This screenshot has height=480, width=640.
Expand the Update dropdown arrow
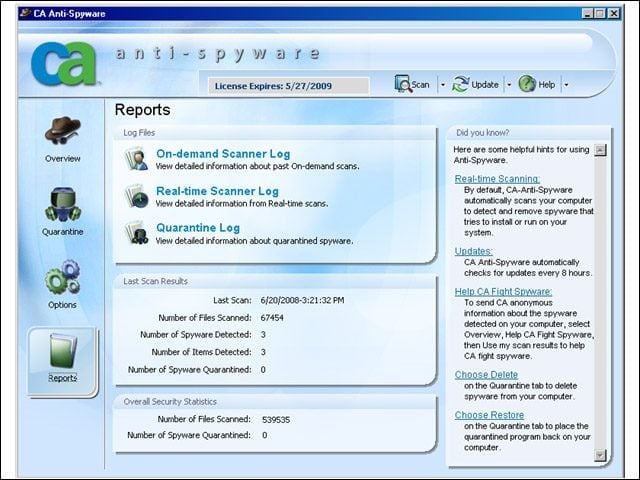[509, 85]
